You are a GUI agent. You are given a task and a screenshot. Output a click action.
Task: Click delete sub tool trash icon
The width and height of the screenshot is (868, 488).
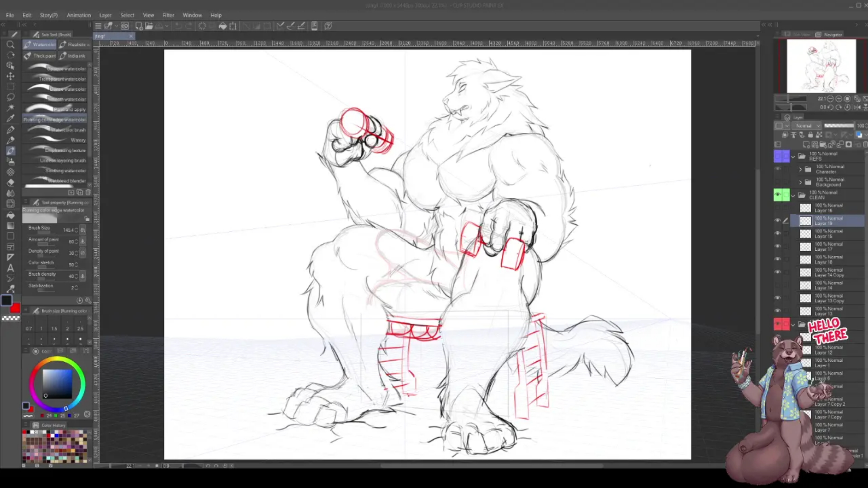pyautogui.click(x=88, y=192)
